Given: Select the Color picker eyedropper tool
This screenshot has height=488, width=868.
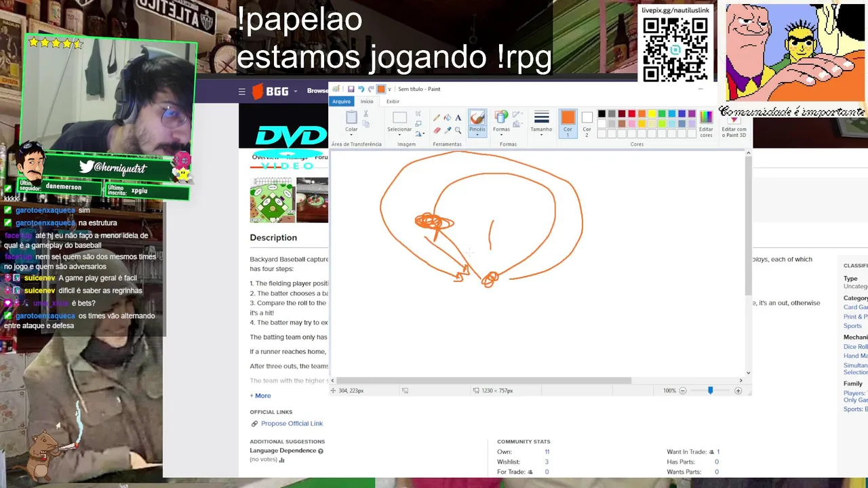Looking at the screenshot, I should coord(448,130).
